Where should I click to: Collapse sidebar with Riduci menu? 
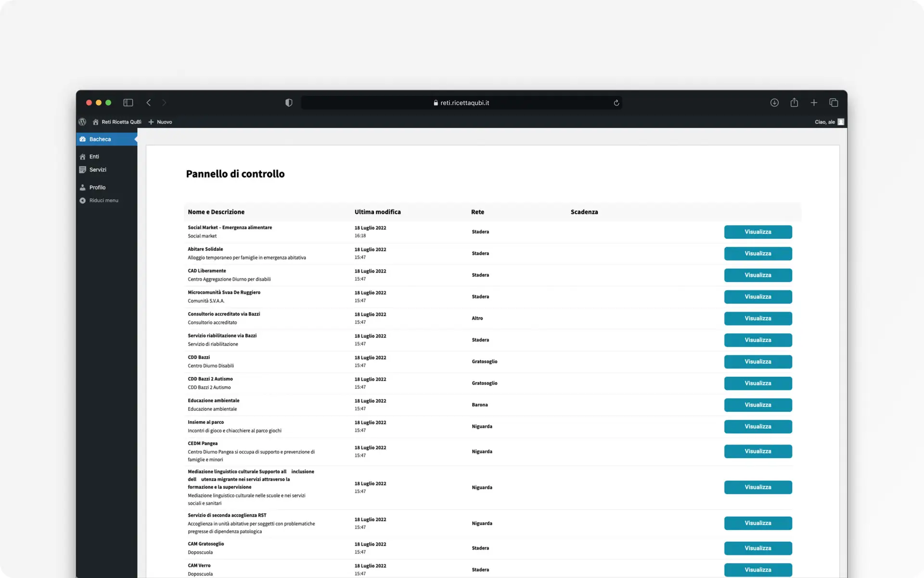click(103, 200)
